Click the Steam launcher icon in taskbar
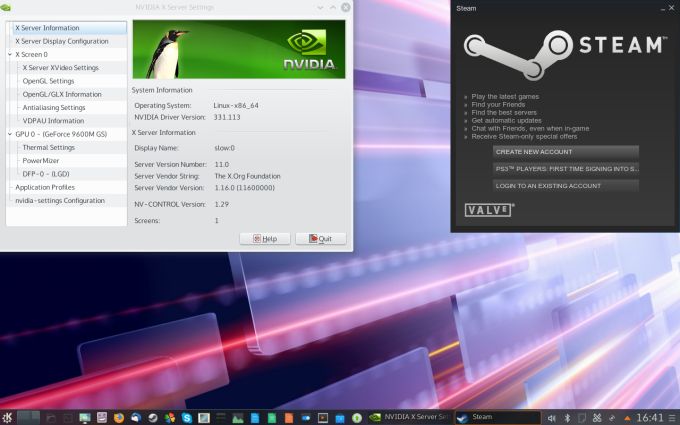The height and width of the screenshot is (425, 680). click(153, 418)
